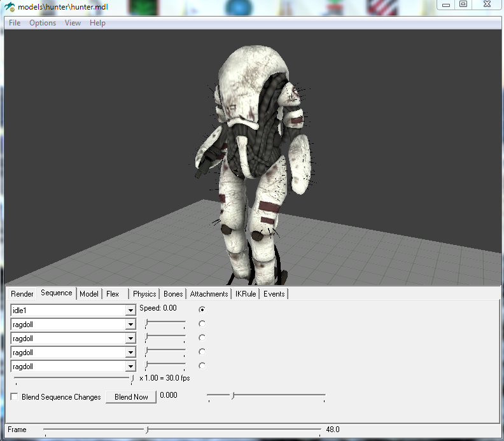Click the playback speed slider handle
504x441 pixels.
pyautogui.click(x=132, y=379)
